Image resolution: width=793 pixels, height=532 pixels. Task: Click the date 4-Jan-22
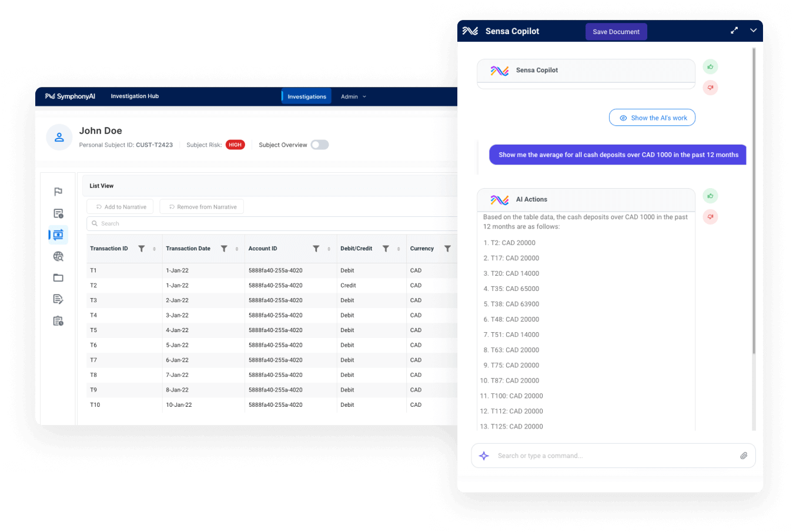click(x=177, y=330)
